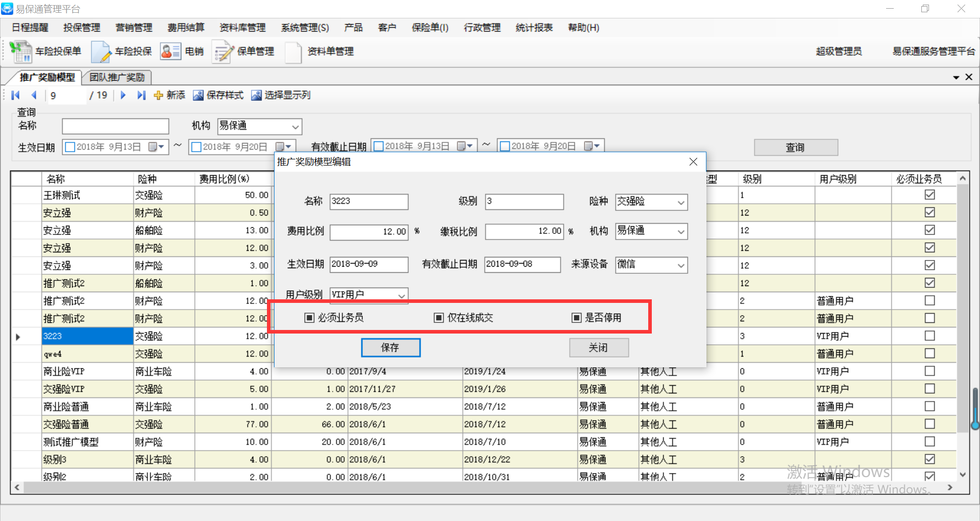980x521 pixels.
Task: Expand the 用户级别 combo box
Action: (x=401, y=295)
